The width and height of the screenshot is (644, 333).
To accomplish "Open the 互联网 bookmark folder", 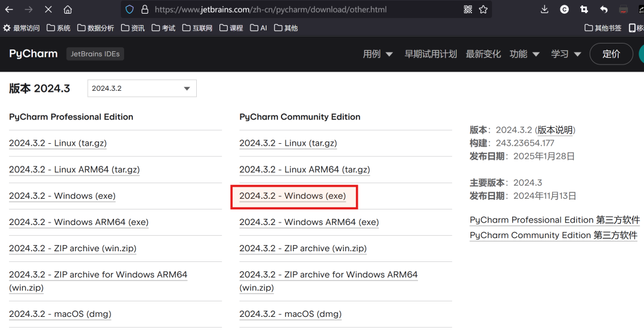I will (x=197, y=28).
